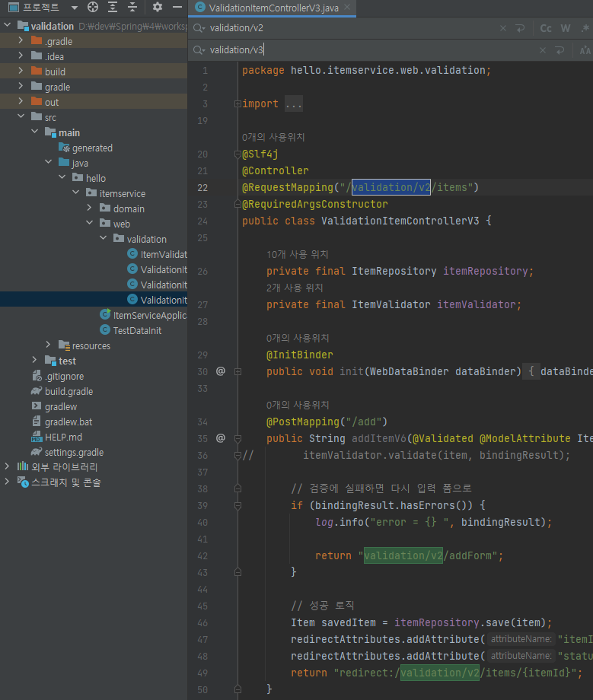This screenshot has height=700, width=593.
Task: Select the settings.gradle file
Action: click(68, 452)
